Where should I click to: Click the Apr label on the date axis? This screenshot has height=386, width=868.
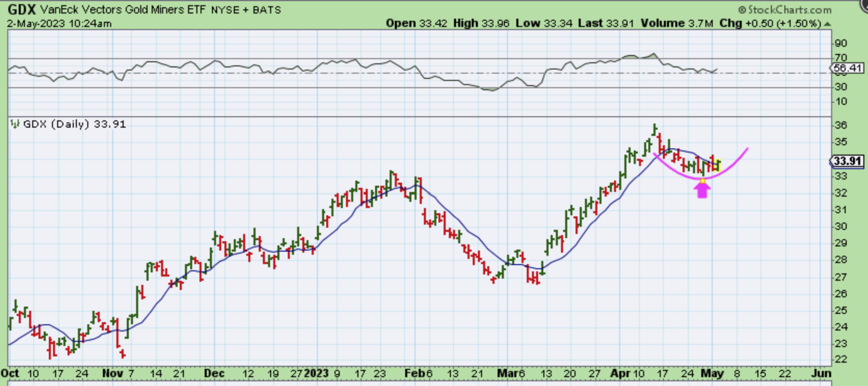(x=620, y=374)
